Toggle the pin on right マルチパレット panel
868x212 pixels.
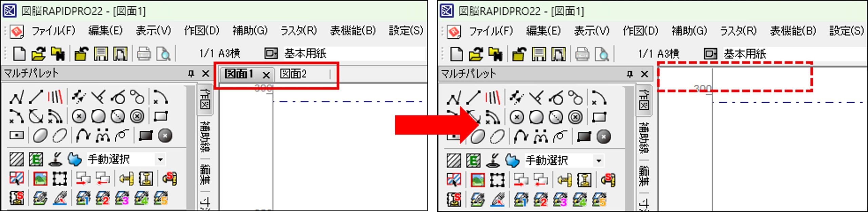coord(630,74)
